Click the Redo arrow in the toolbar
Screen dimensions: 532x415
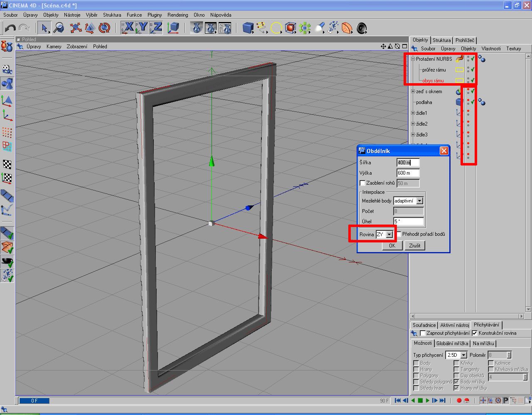(24, 28)
